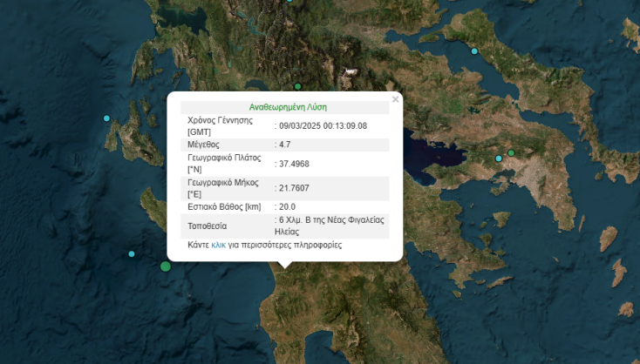Viewport: 640px width, 364px height.
Task: Select the longitude value 21.7607
Action: pos(294,187)
